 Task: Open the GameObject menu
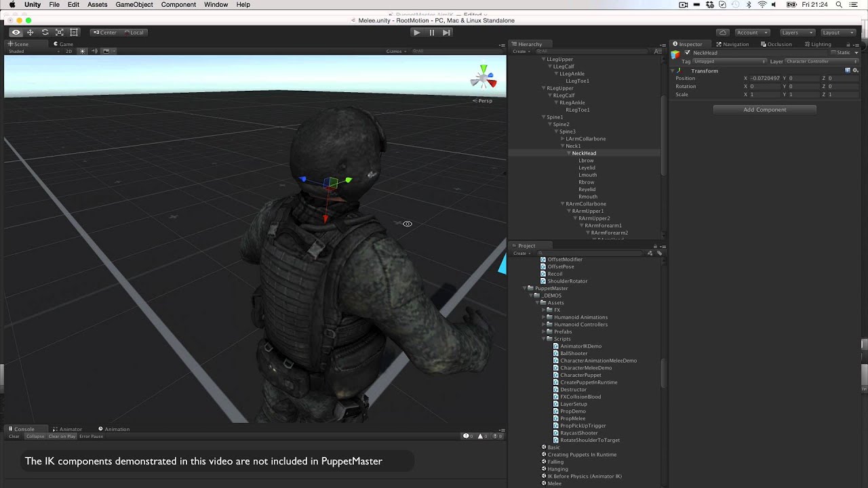[134, 5]
